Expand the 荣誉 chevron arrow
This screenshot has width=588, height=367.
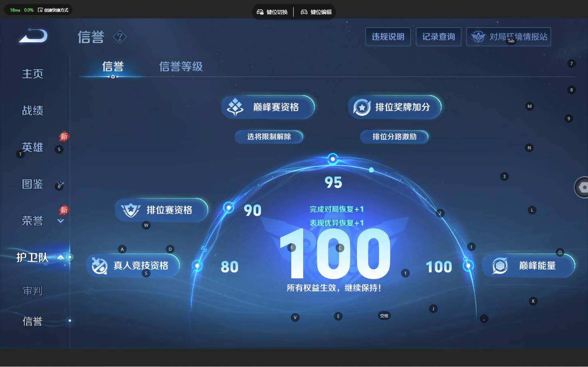pos(61,220)
